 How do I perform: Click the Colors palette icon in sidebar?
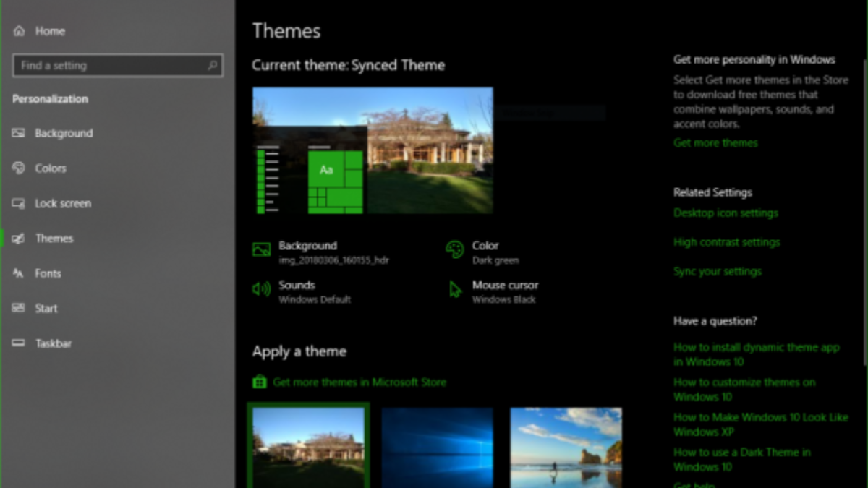pyautogui.click(x=19, y=168)
